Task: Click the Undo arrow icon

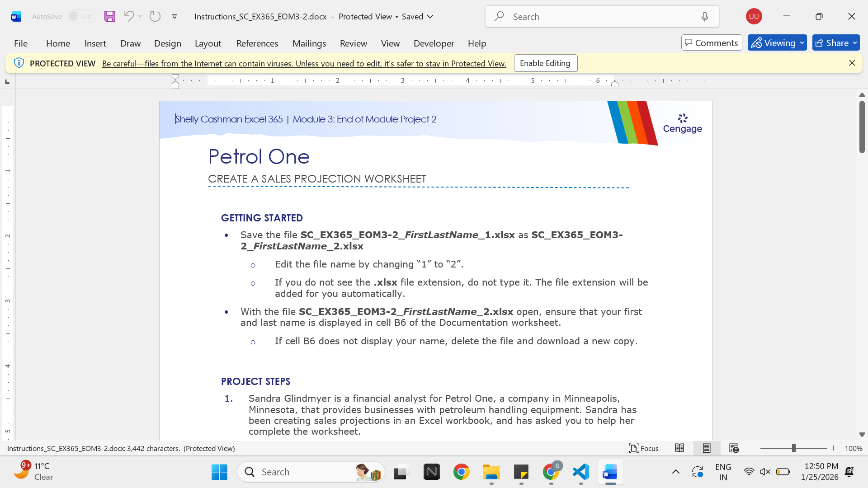Action: tap(129, 16)
